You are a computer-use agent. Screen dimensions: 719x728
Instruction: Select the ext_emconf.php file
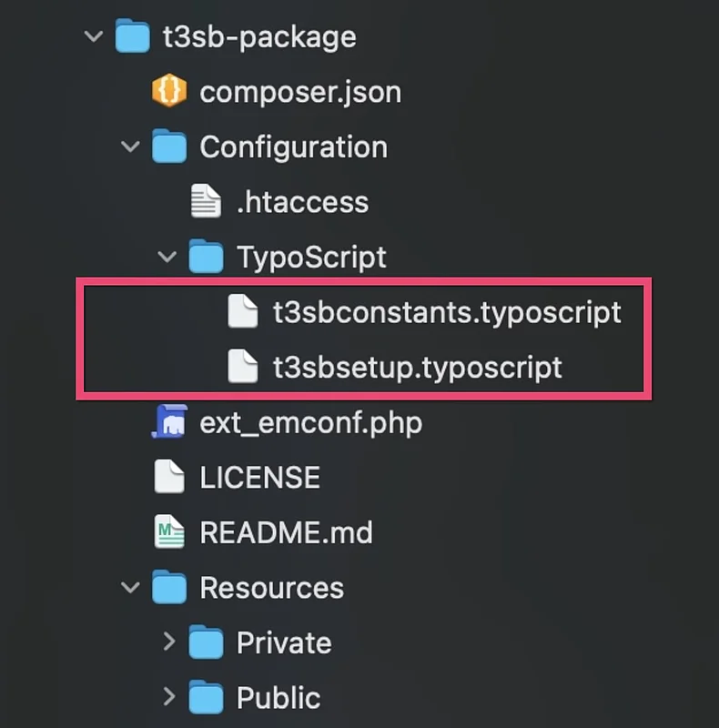[x=310, y=423]
